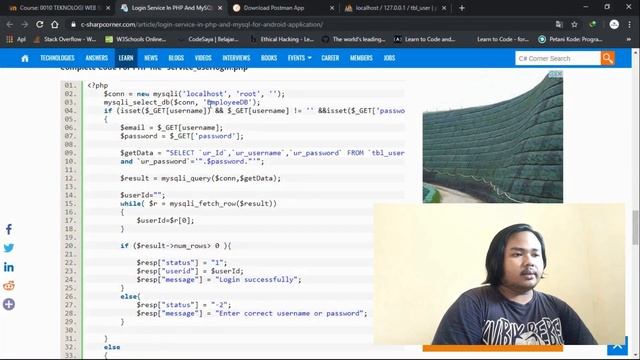Share article on LinkedIn

tap(9, 267)
